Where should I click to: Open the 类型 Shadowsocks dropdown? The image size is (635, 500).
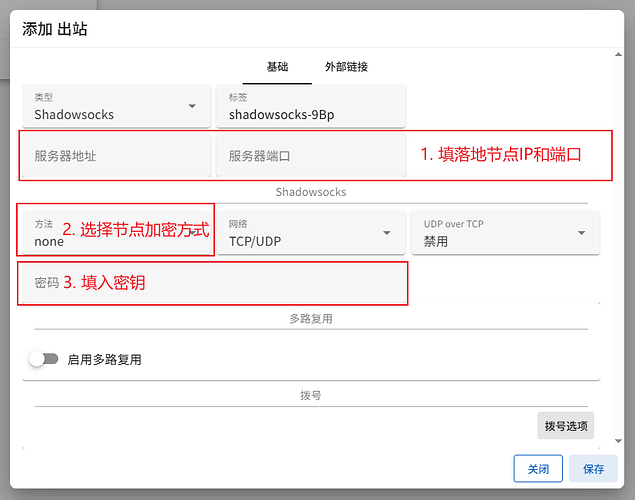[x=110, y=107]
